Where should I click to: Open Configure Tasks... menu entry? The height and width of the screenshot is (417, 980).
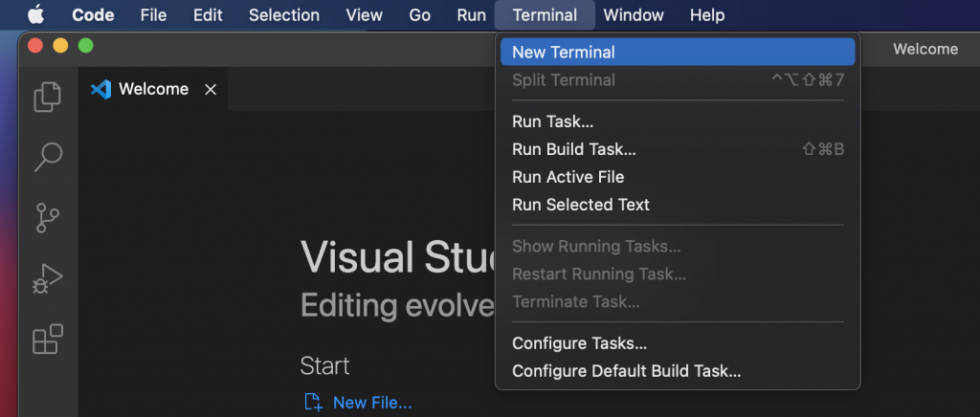678,343
